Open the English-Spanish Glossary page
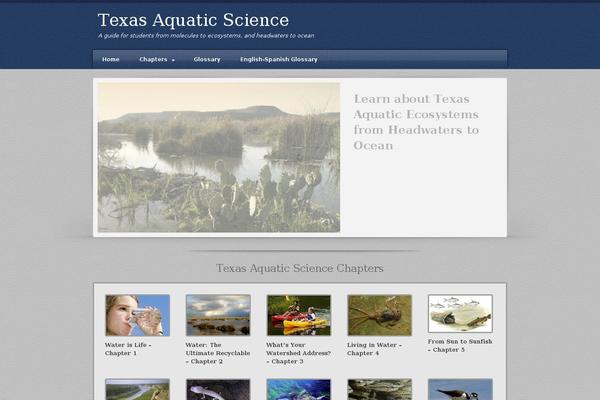This screenshot has width=600, height=400. (x=279, y=59)
